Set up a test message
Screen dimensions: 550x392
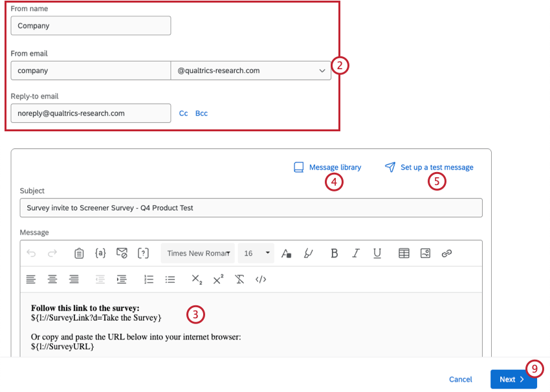pos(437,167)
